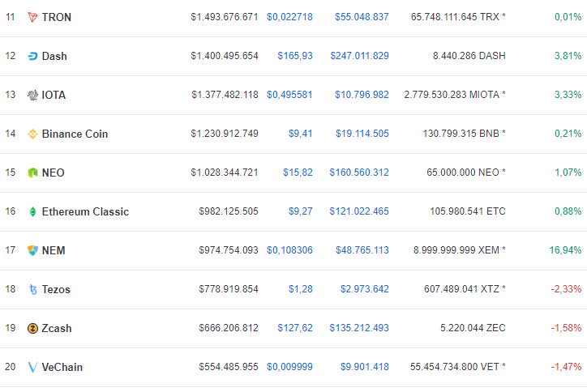
Task: Select Dash change 3,81%
Action: click(x=568, y=56)
